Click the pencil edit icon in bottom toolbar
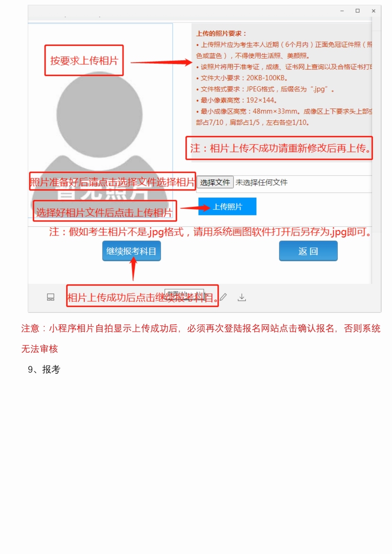Screen dimensions: 392x554 [223, 297]
